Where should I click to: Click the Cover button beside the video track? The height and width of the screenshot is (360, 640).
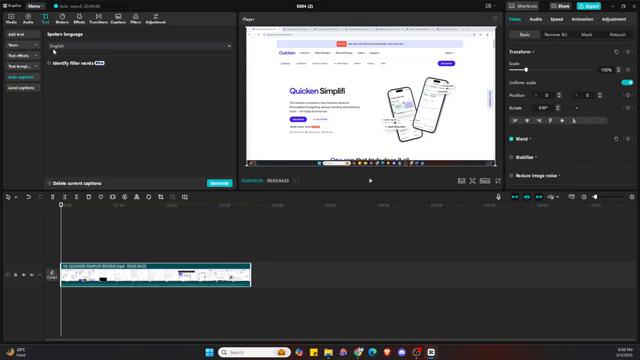(x=51, y=275)
